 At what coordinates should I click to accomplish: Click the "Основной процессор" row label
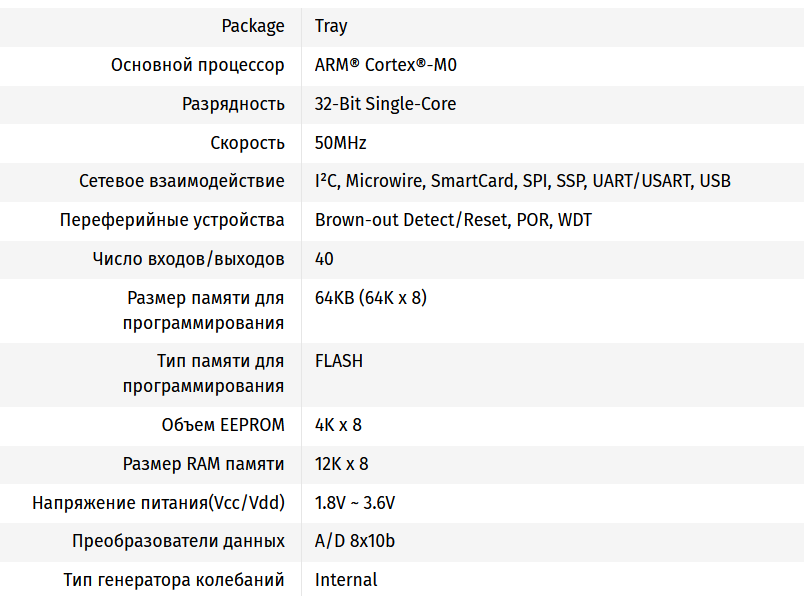pos(197,65)
